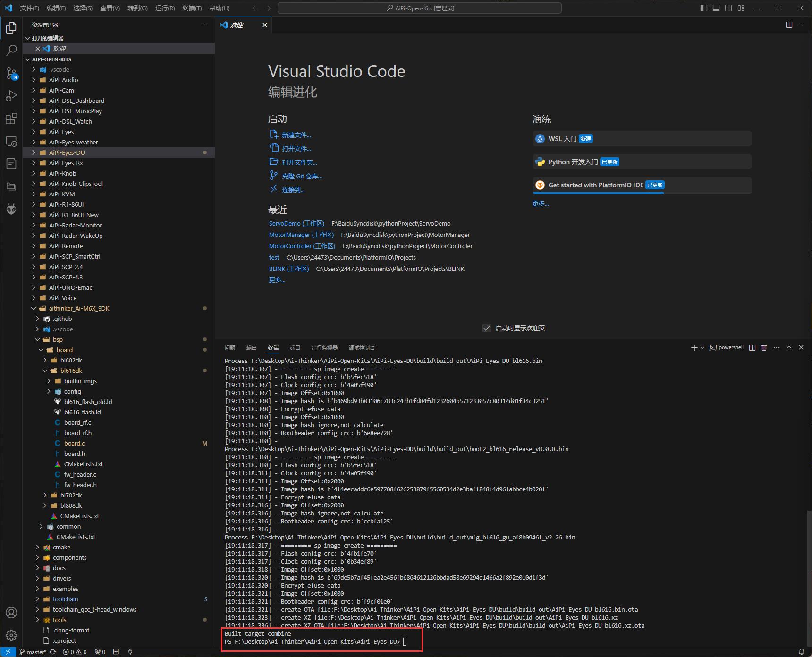The image size is (812, 657).
Task: Click the 克隆 Git 仓库... link
Action: [302, 176]
